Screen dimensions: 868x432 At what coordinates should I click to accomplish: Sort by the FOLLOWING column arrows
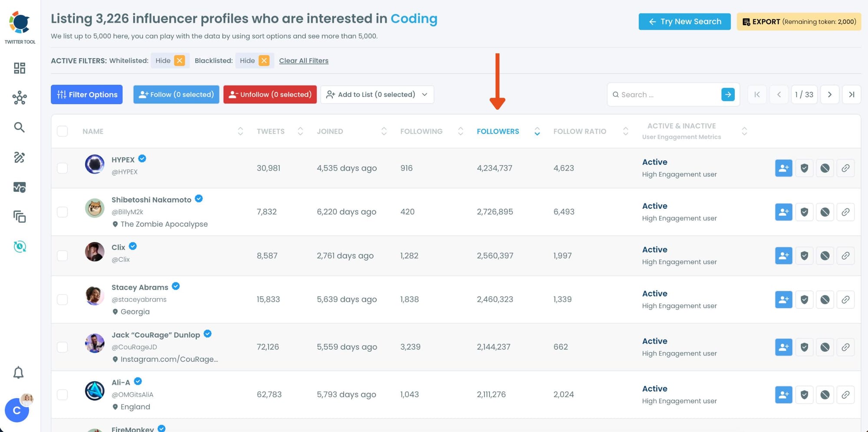point(461,131)
